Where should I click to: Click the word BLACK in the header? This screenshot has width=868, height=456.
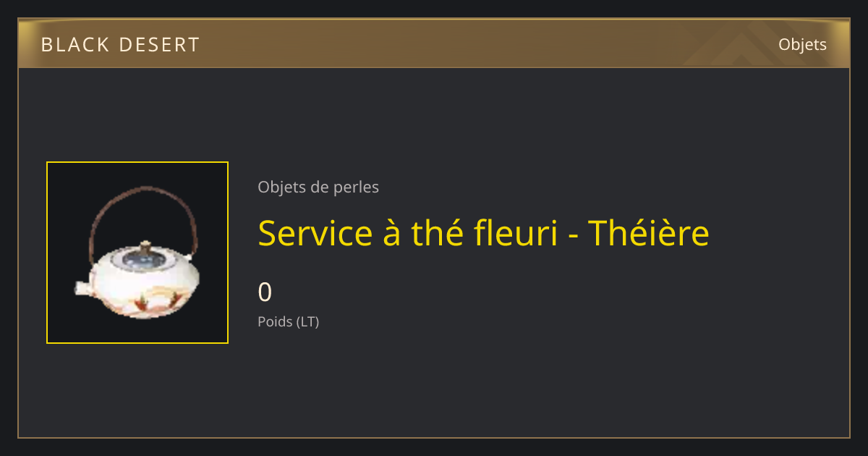pos(75,45)
